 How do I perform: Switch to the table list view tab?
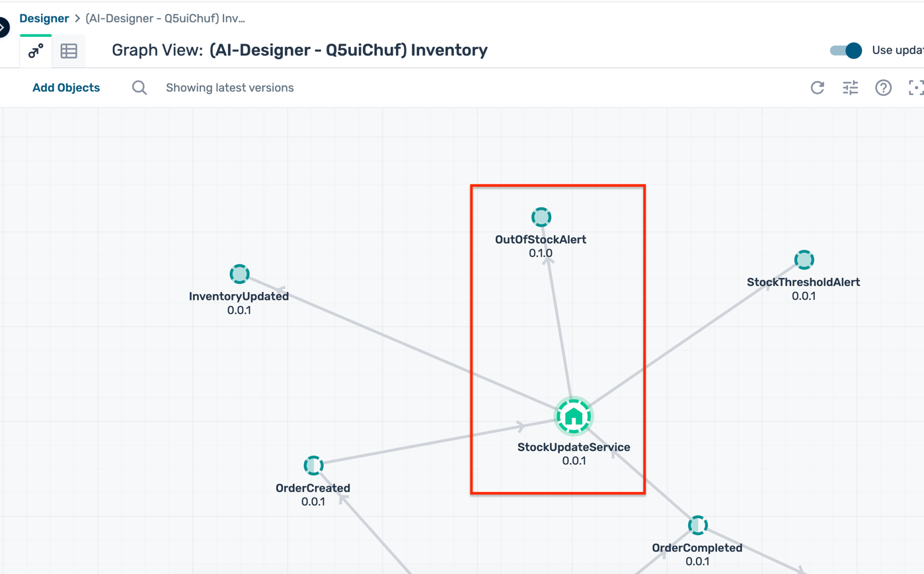69,51
